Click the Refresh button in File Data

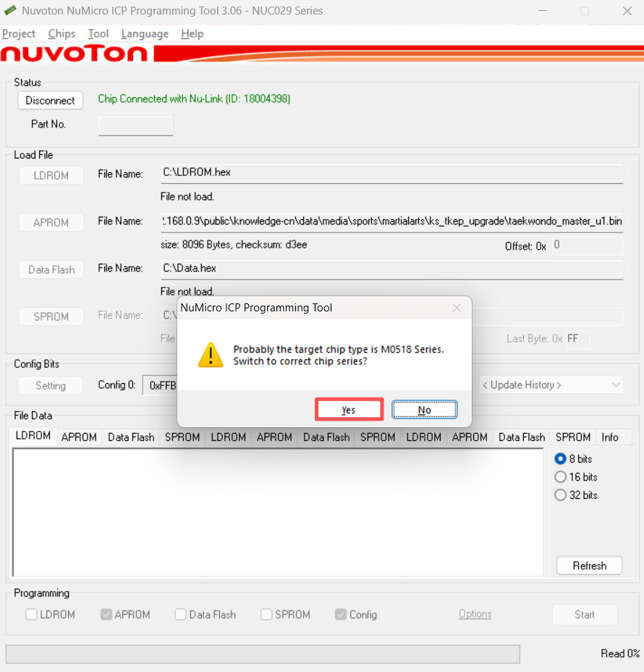[x=589, y=566]
